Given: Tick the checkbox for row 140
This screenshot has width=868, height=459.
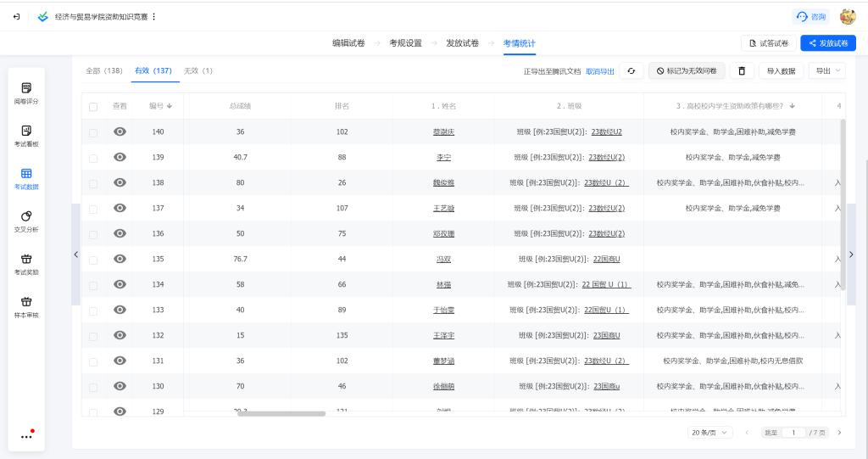Looking at the screenshot, I should [x=93, y=132].
